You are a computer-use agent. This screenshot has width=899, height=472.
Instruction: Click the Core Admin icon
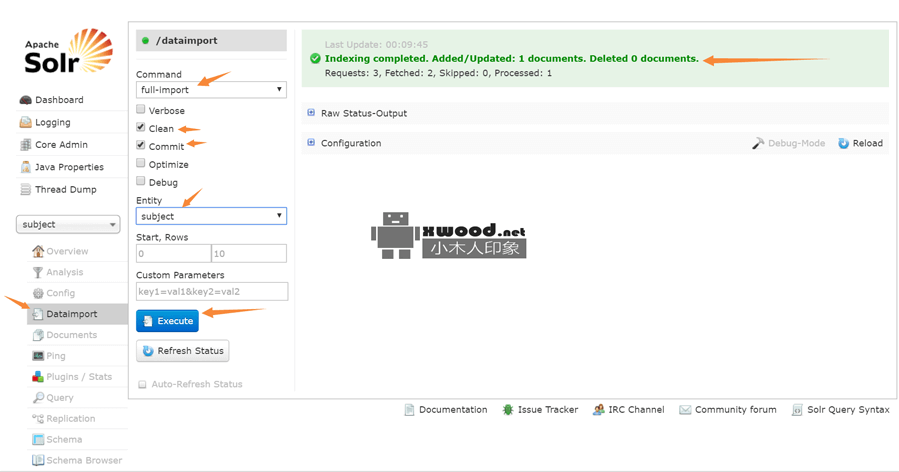click(x=26, y=145)
